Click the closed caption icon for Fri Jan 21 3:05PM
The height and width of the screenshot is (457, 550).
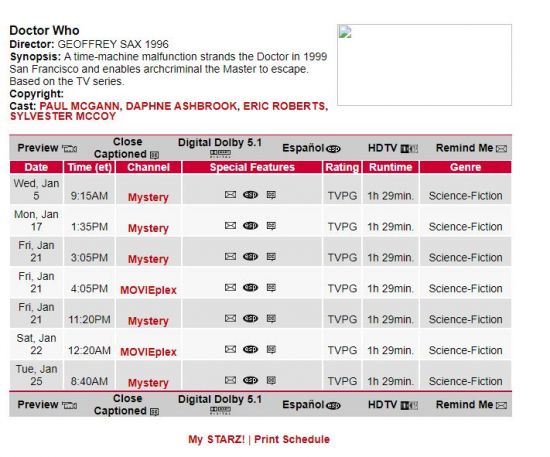[271, 256]
